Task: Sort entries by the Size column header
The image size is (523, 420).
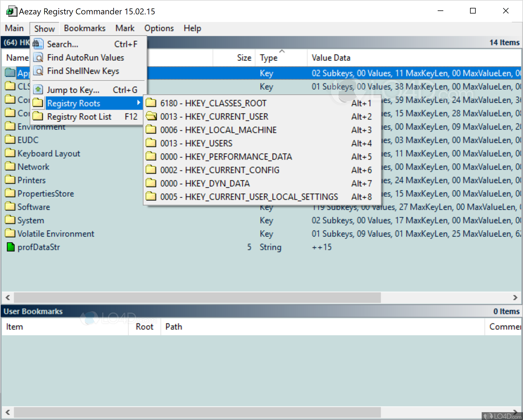Action: click(x=244, y=57)
